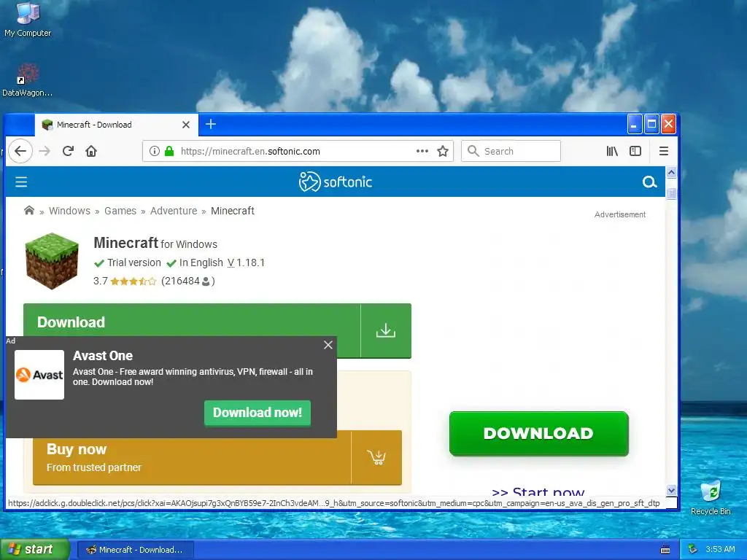This screenshot has height=560, width=747.
Task: Close the Avast One ad popup
Action: click(328, 345)
